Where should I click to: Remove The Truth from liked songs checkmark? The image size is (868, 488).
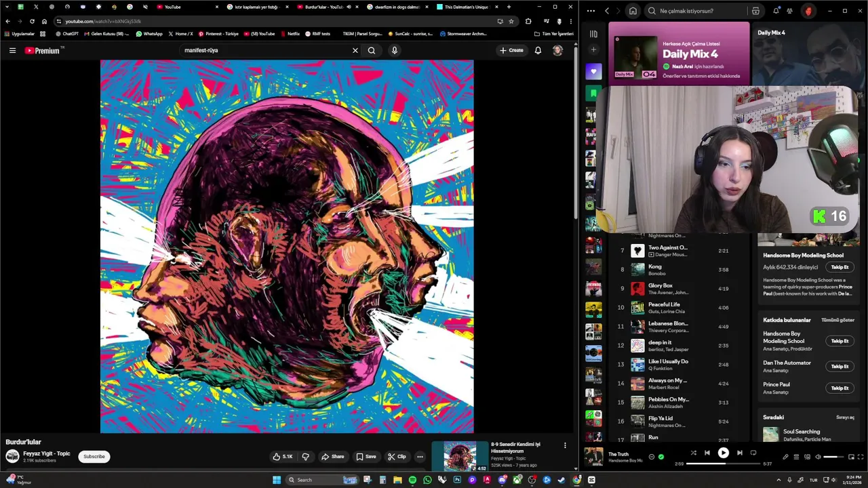tap(661, 457)
